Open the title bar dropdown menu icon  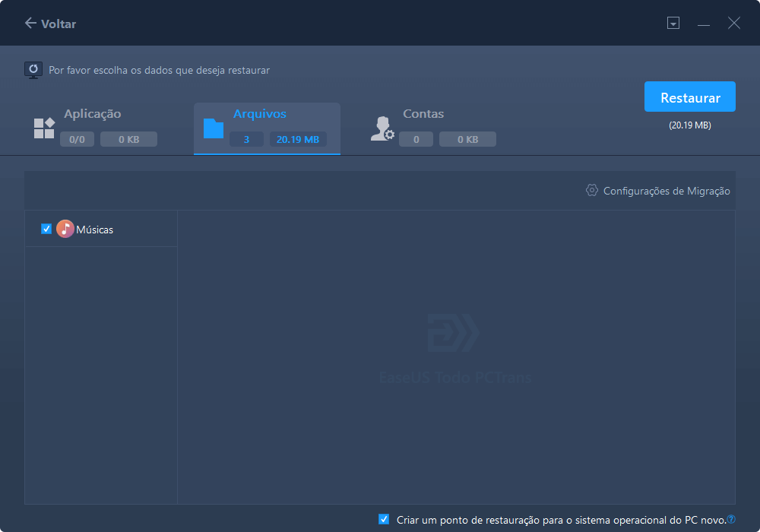click(673, 23)
